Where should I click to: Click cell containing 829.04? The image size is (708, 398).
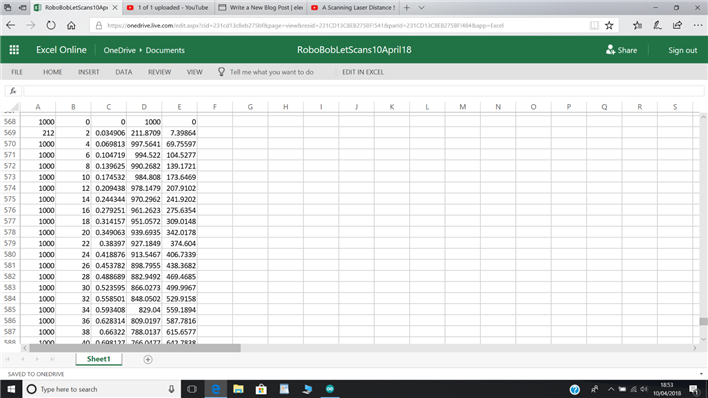coord(144,310)
